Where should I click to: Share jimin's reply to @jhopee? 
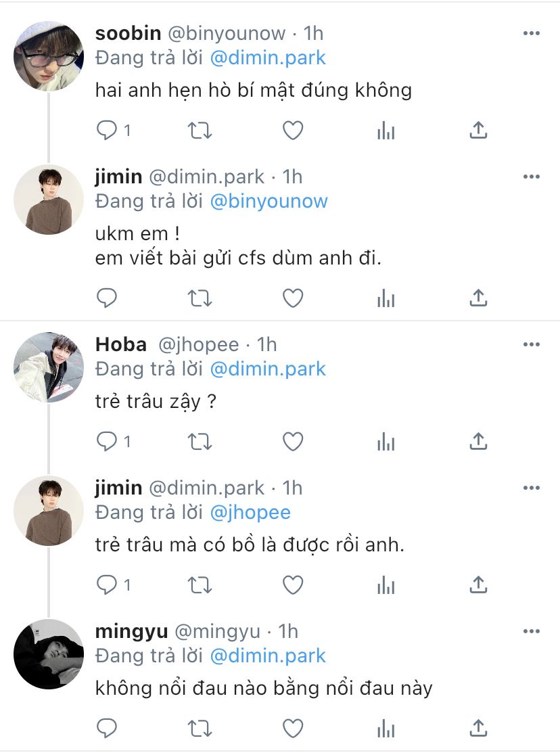478,585
